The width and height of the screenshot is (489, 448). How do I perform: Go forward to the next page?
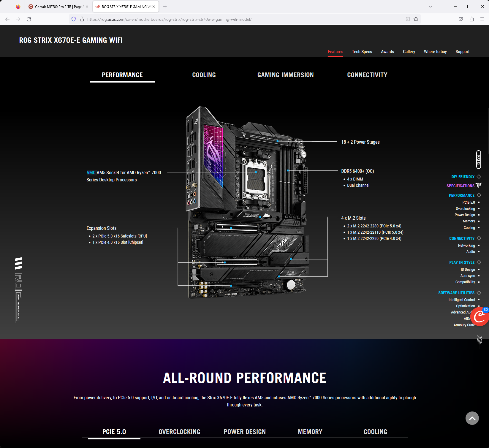click(x=18, y=19)
